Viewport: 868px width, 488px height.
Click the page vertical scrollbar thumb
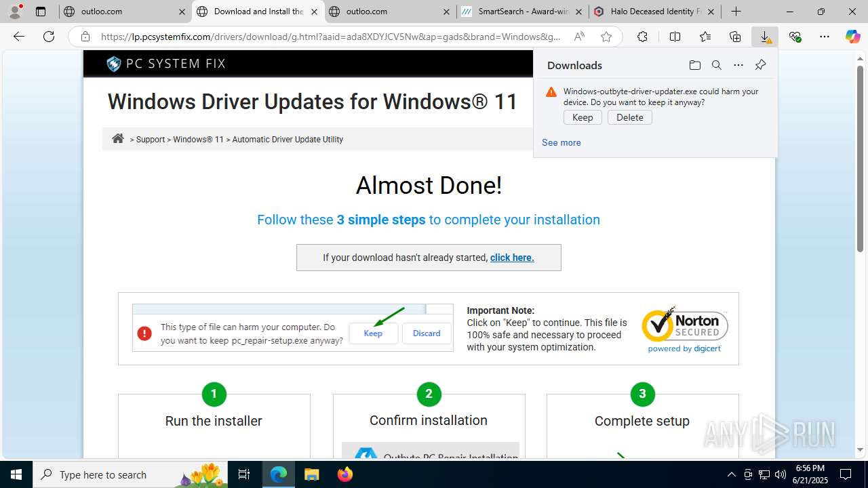pos(861,158)
